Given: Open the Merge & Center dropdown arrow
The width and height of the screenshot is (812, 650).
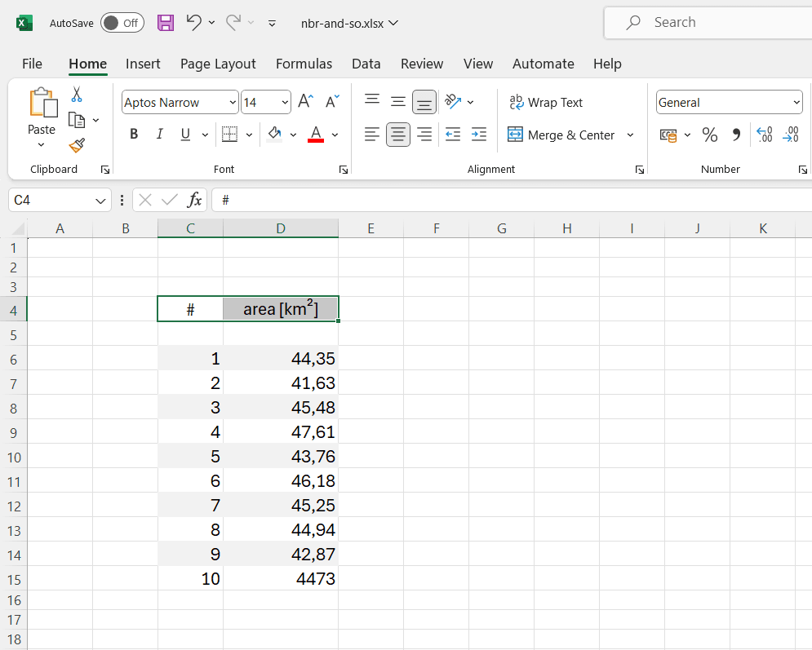Looking at the screenshot, I should (630, 135).
